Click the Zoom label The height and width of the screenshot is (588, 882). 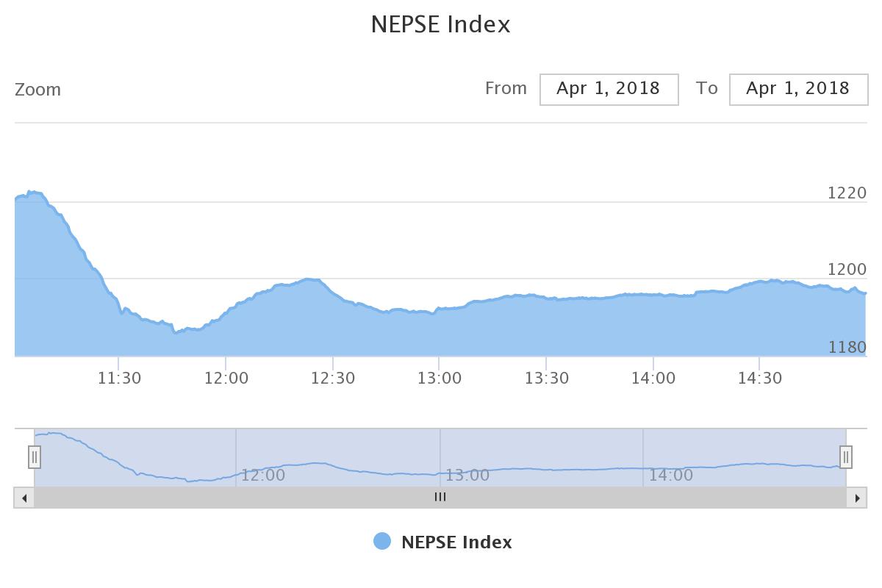point(37,90)
